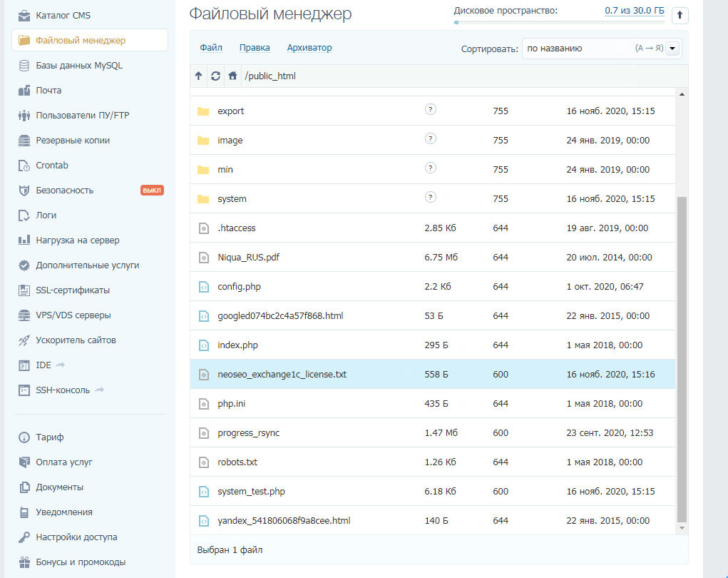The width and height of the screenshot is (728, 578).
Task: Click the Crontab clock-file icon
Action: coord(24,166)
